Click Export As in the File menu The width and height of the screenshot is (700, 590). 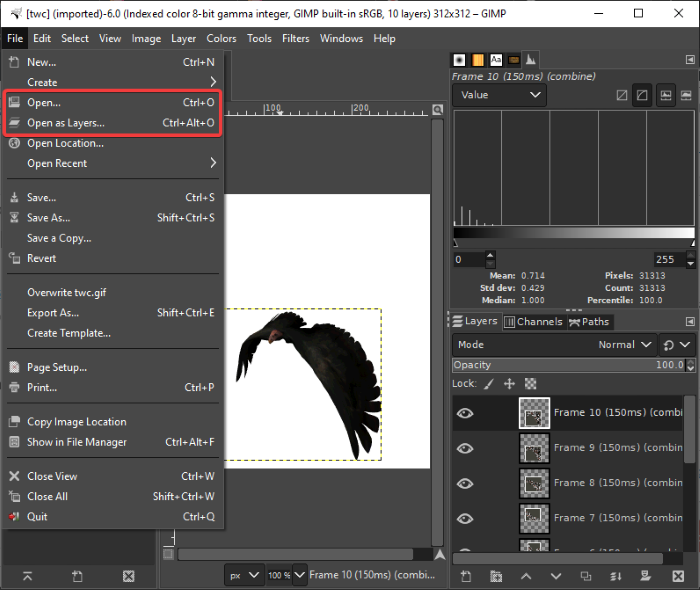coord(53,313)
